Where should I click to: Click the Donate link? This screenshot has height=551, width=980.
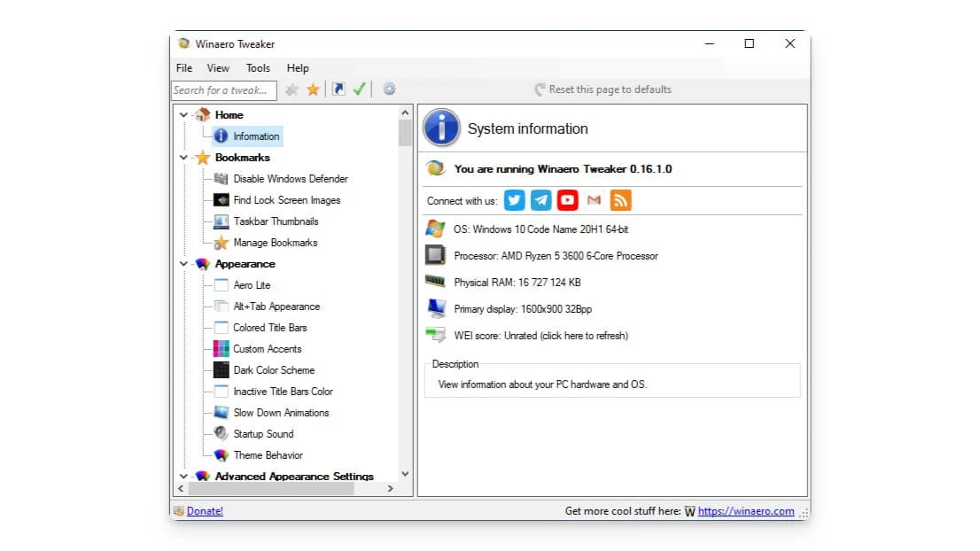205,510
